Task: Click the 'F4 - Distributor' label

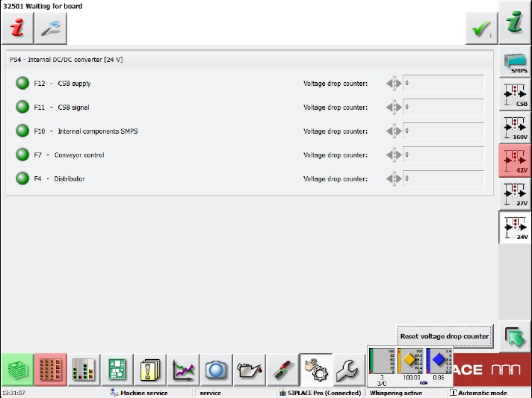Action: [59, 178]
